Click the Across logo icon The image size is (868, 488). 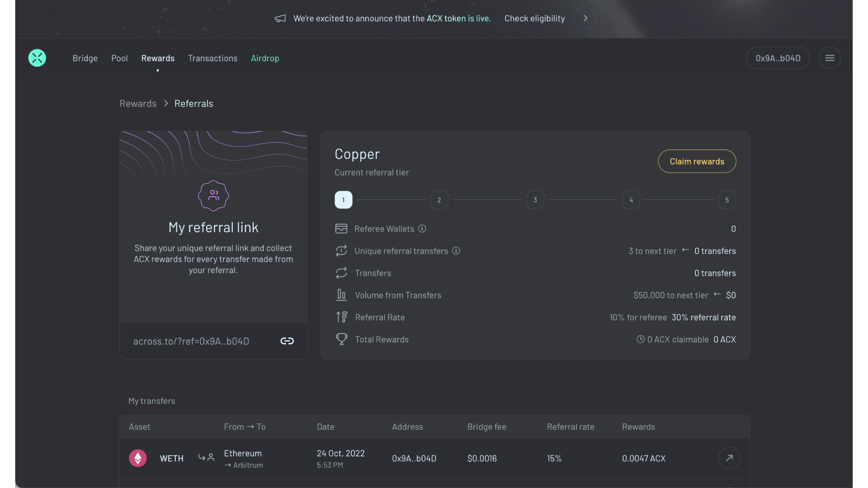tap(37, 58)
